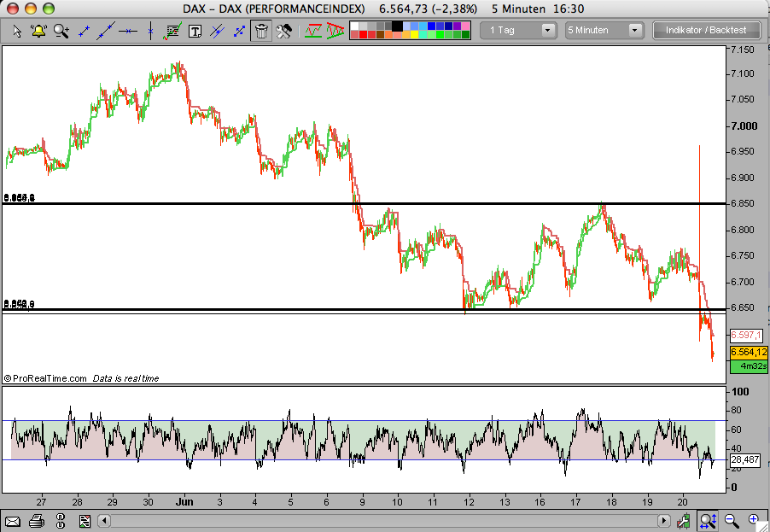This screenshot has width=770, height=532.
Task: Toggle the zoom with arrows mode
Action: pyautogui.click(x=709, y=521)
